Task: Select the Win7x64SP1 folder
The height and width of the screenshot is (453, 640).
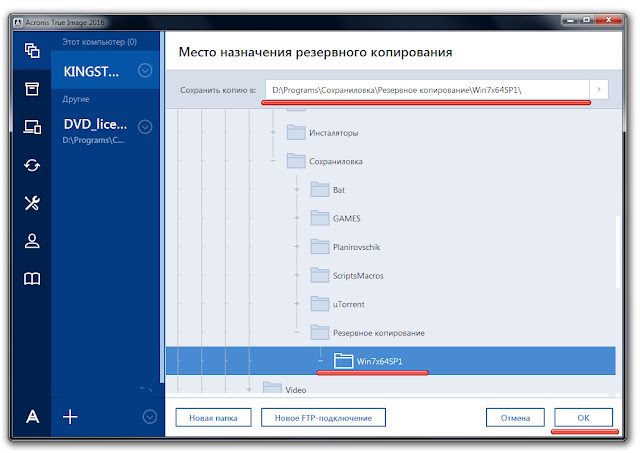Action: (379, 361)
